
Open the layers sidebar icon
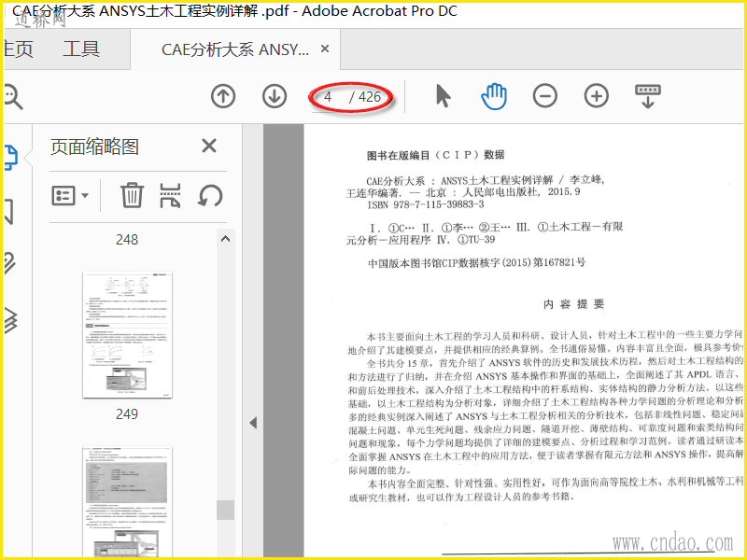tap(11, 319)
